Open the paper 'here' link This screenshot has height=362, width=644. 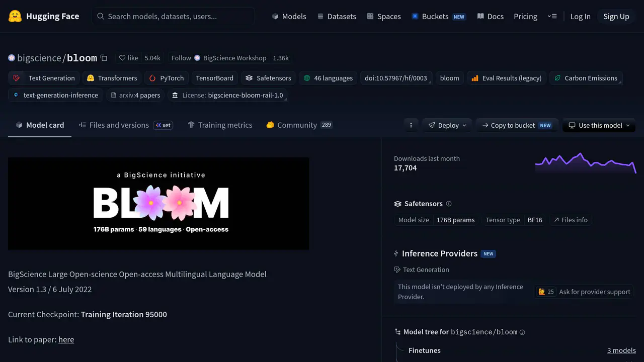coord(66,339)
